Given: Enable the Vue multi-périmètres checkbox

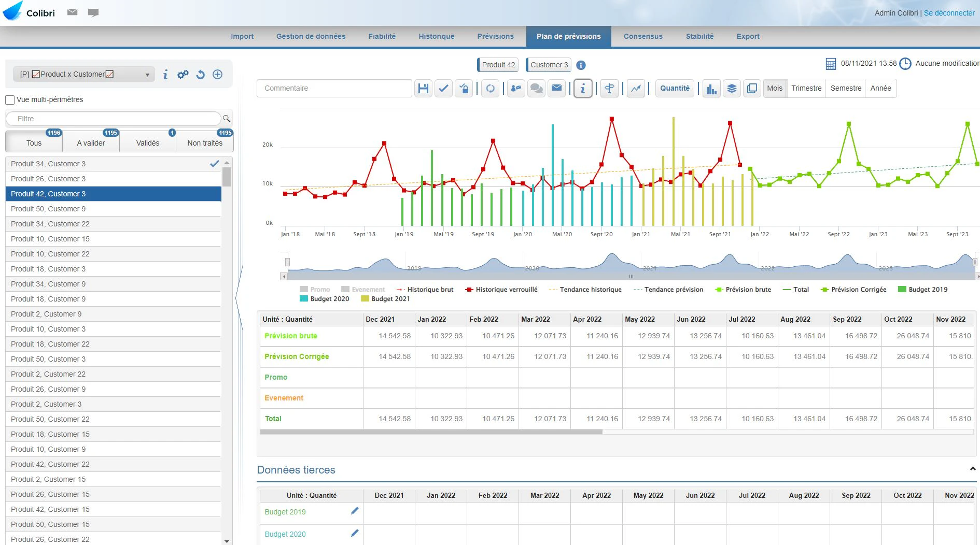Looking at the screenshot, I should pos(10,100).
